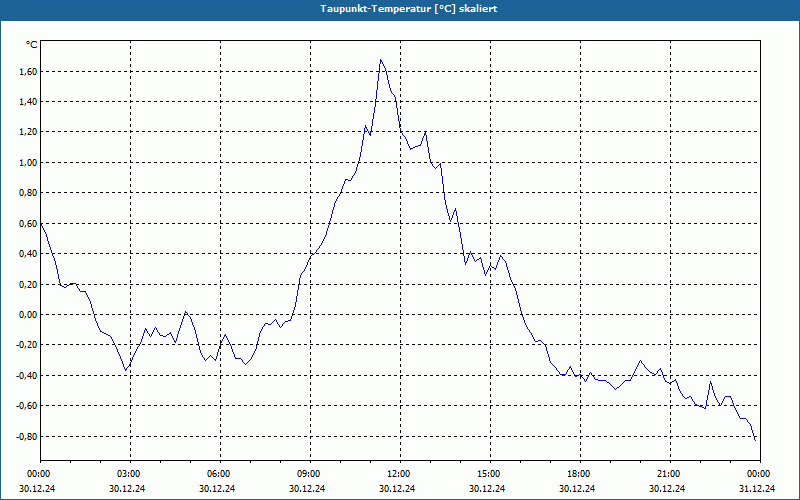Select the "30.12.24" date under 12:00

coord(397,488)
